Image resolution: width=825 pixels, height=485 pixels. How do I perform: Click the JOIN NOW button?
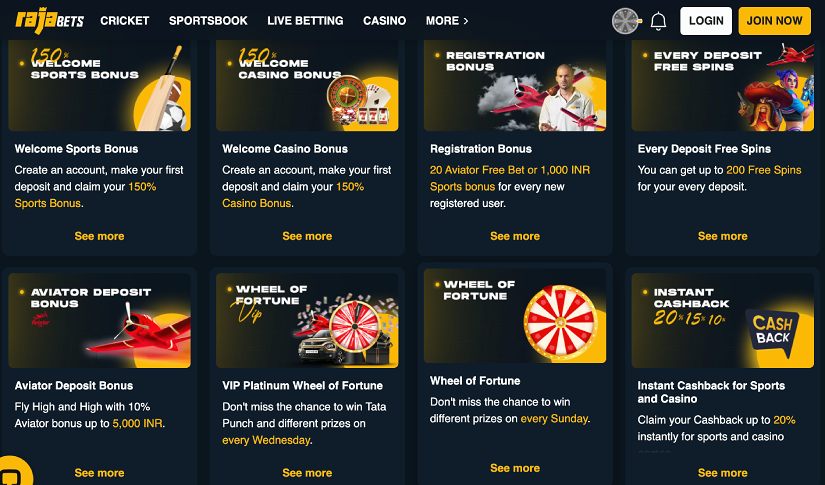[x=774, y=21]
